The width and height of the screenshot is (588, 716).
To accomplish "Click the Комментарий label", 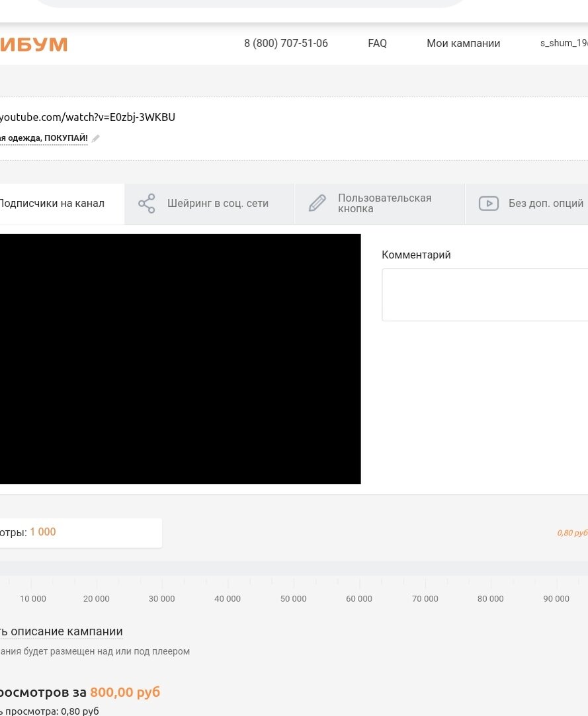I will [416, 255].
